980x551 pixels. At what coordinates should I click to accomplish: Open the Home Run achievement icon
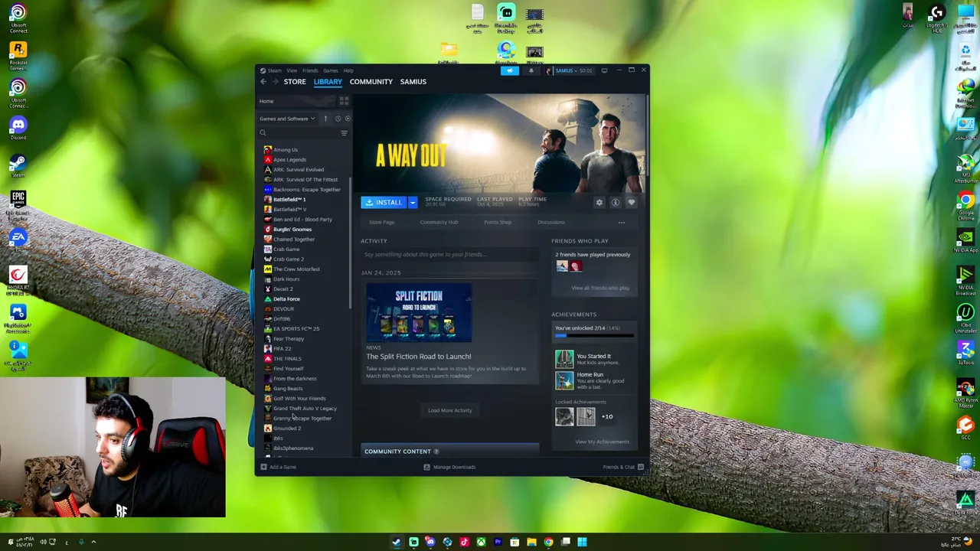pyautogui.click(x=564, y=381)
